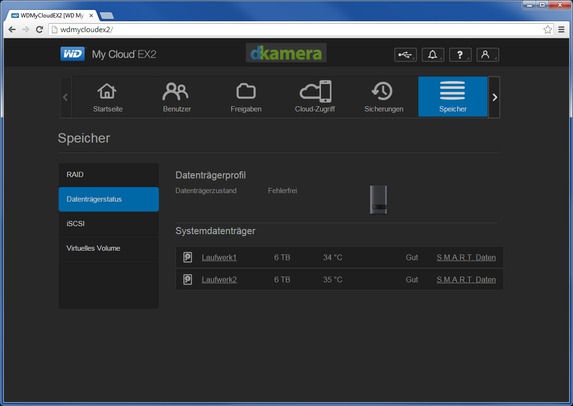Reload the page with browser refresh icon
This screenshot has width=573, height=406.
(39, 30)
